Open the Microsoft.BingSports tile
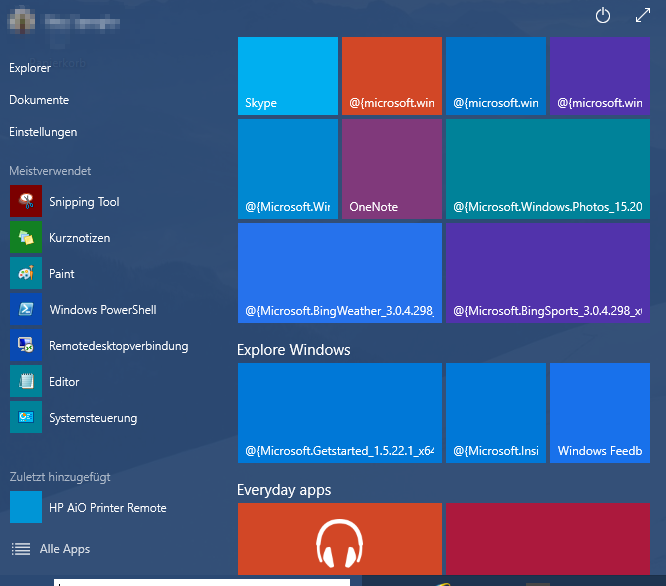The height and width of the screenshot is (586, 666). (548, 273)
